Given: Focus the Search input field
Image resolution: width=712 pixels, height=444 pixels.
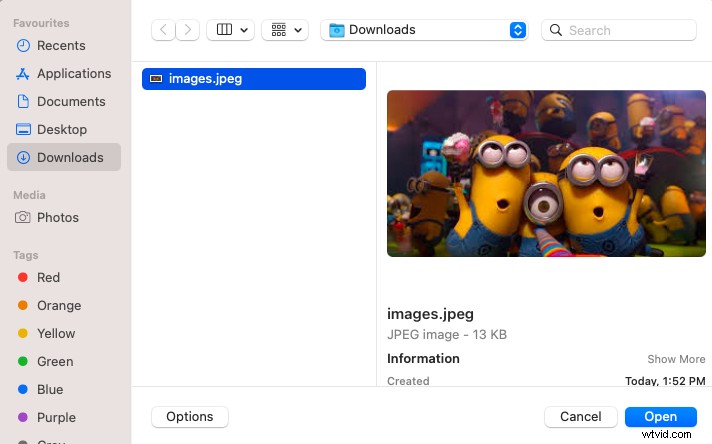Looking at the screenshot, I should pos(619,30).
